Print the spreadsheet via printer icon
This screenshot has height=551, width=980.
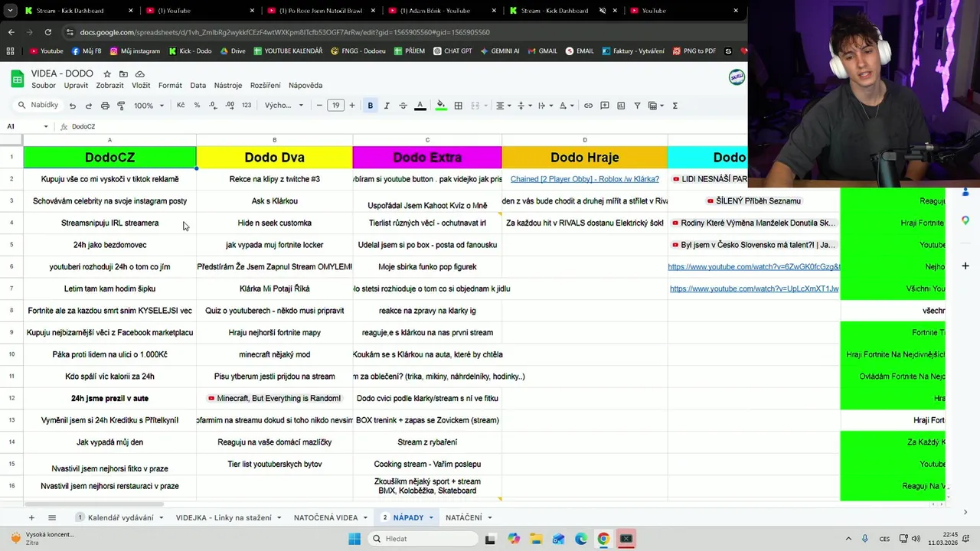coord(105,106)
